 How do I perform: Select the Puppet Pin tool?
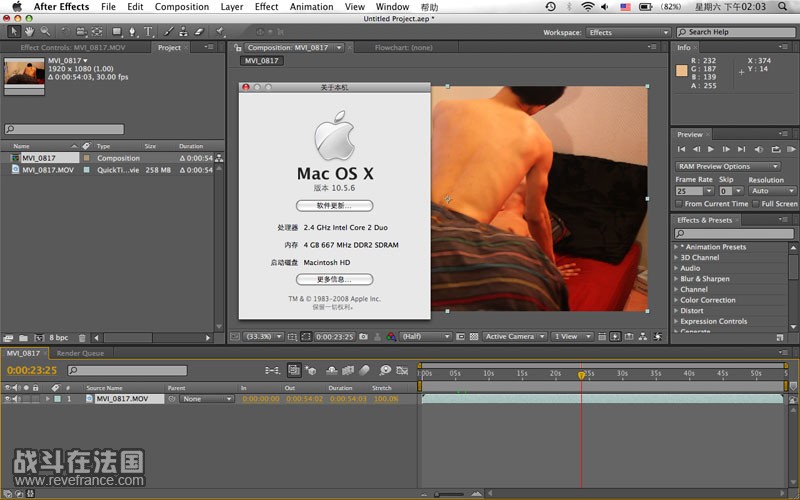[219, 32]
